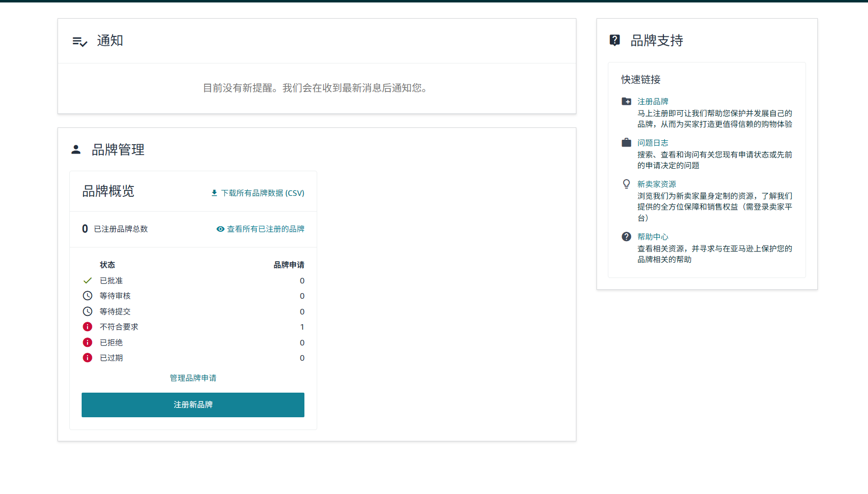This screenshot has height=494, width=868.
Task: Click the 新卖家资源 description text
Action: pyautogui.click(x=715, y=207)
